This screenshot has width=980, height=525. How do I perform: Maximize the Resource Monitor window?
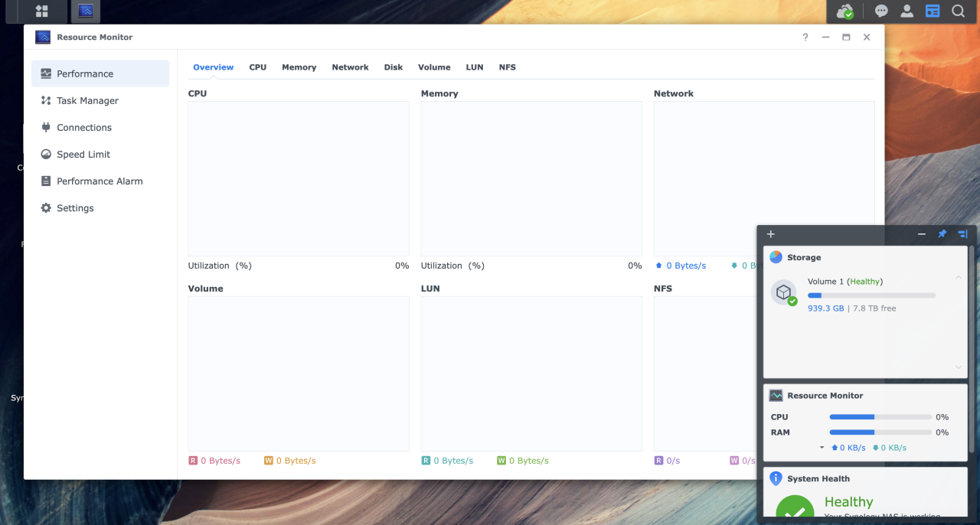(x=846, y=37)
